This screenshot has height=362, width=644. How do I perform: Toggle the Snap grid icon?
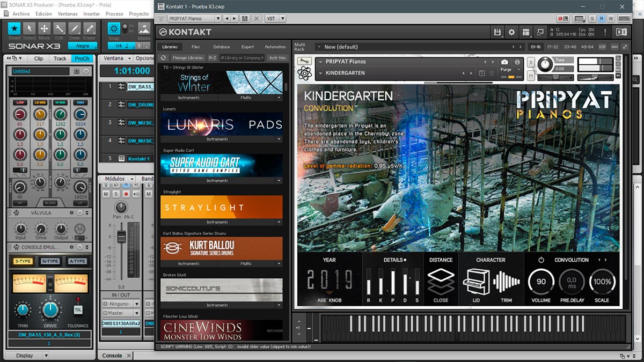point(114,28)
